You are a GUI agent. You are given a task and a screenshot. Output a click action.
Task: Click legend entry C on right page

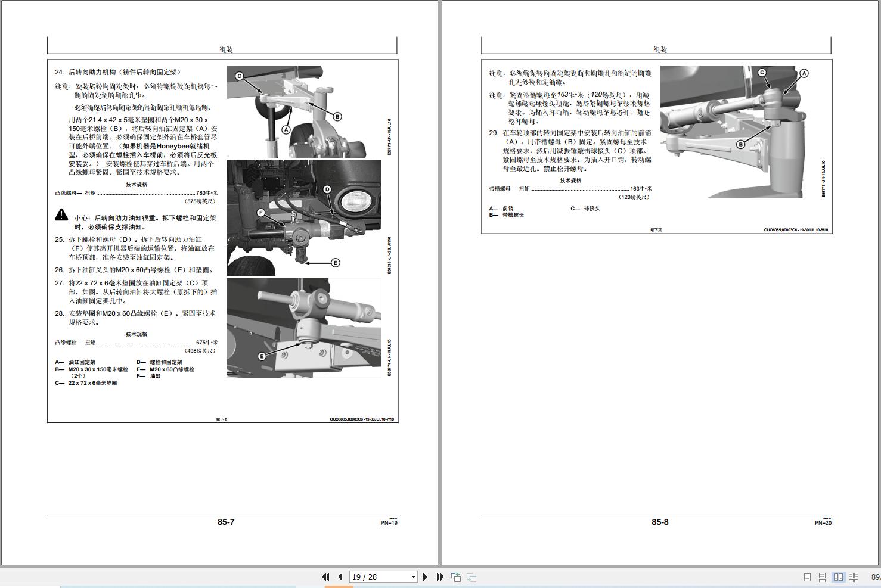(x=585, y=209)
